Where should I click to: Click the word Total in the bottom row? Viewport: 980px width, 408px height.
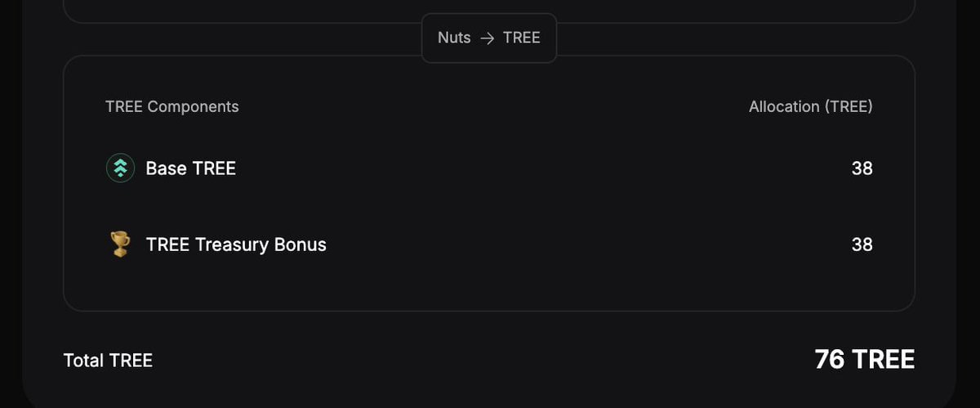point(84,361)
